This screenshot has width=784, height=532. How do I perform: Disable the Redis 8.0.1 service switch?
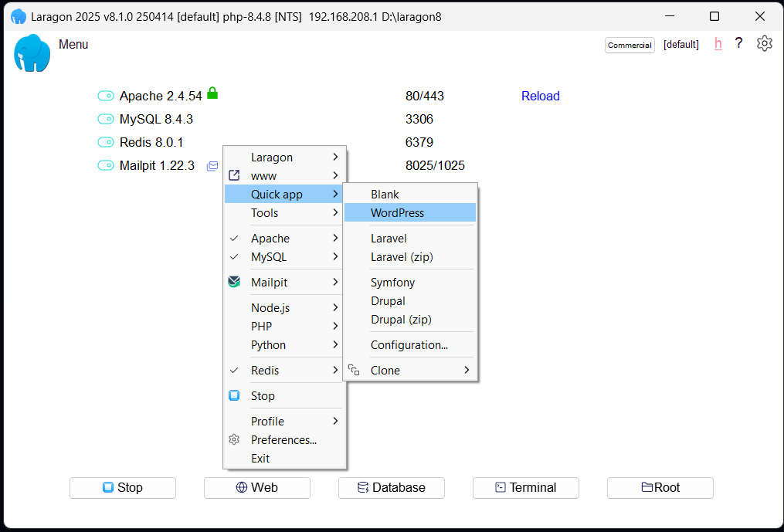click(x=106, y=143)
